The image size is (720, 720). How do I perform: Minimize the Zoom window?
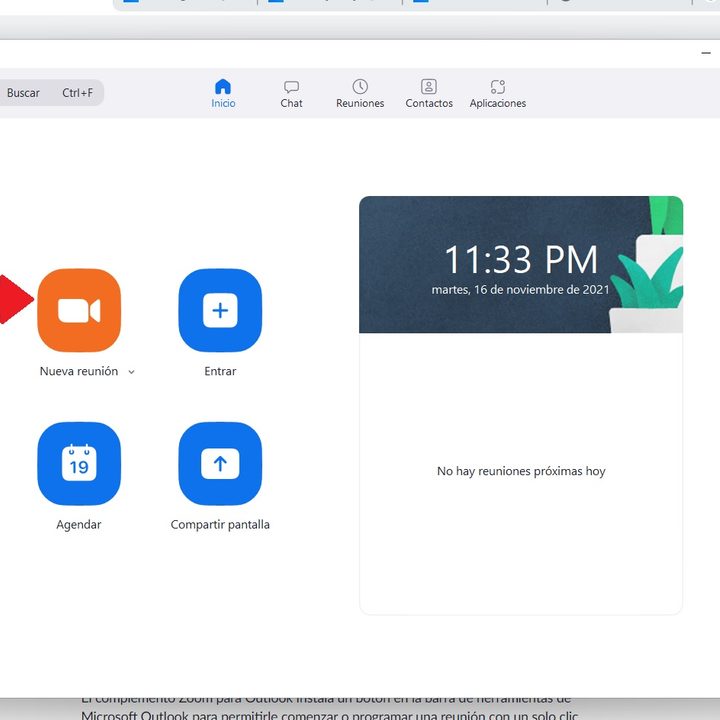[706, 53]
